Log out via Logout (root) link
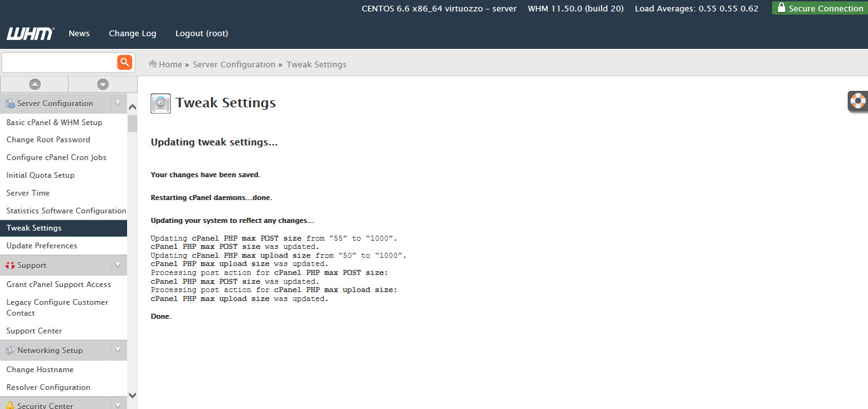 [201, 34]
